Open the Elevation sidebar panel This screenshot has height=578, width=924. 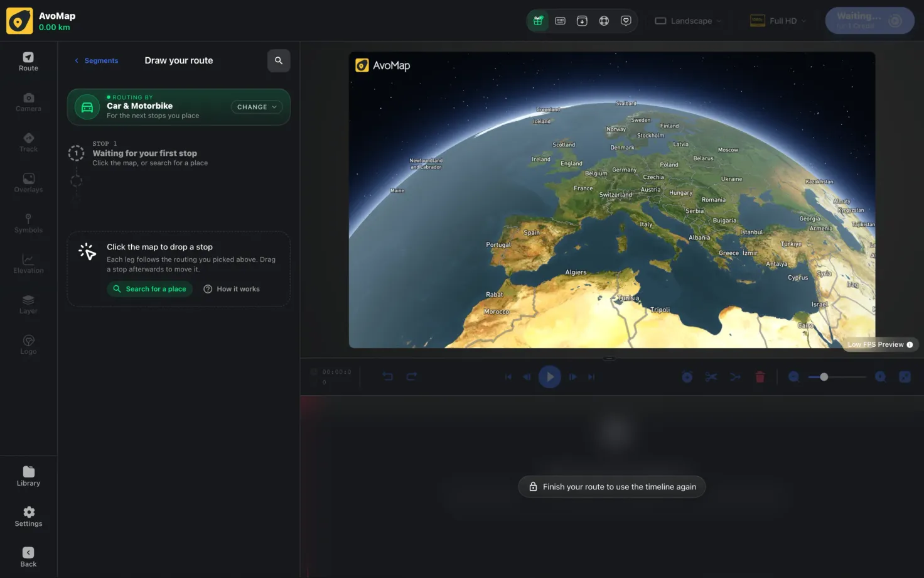[x=28, y=264]
